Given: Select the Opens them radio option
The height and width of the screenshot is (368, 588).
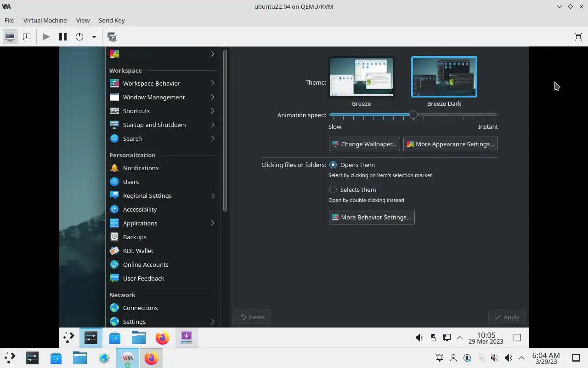Looking at the screenshot, I should (x=333, y=165).
